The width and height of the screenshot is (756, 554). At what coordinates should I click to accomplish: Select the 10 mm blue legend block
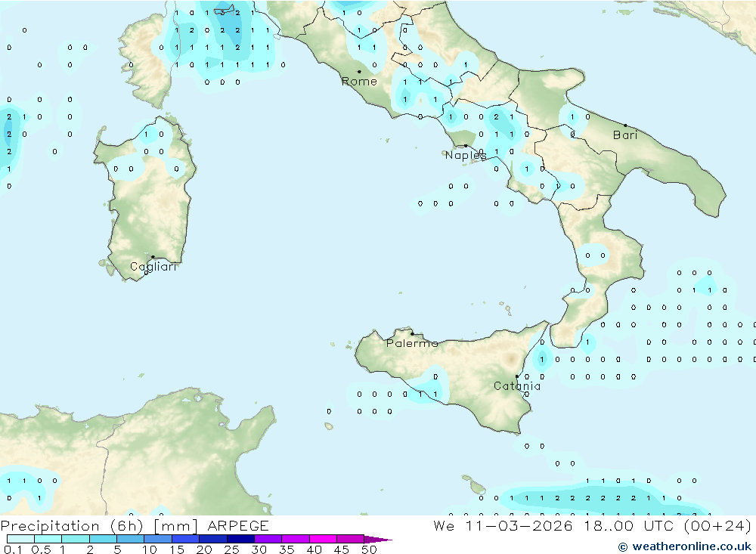[x=158, y=539]
